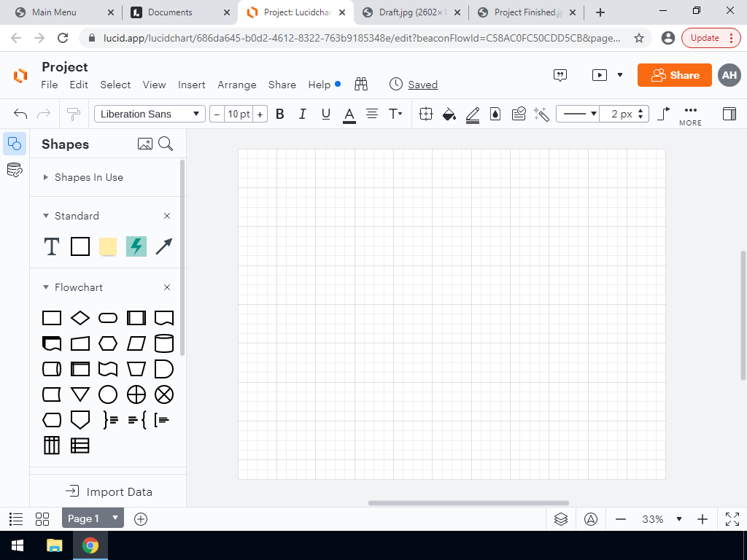This screenshot has width=747, height=560.
Task: Open the Arrange menu
Action: (x=237, y=85)
